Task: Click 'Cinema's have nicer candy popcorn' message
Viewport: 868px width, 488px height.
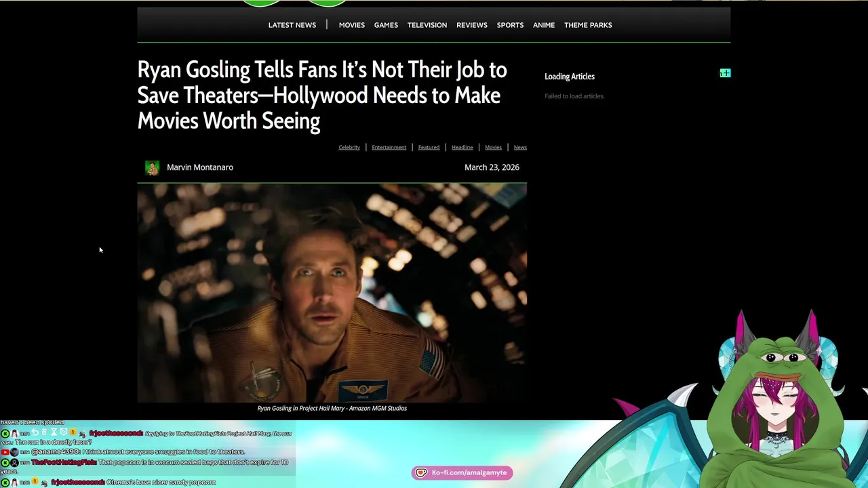Action: tap(161, 483)
